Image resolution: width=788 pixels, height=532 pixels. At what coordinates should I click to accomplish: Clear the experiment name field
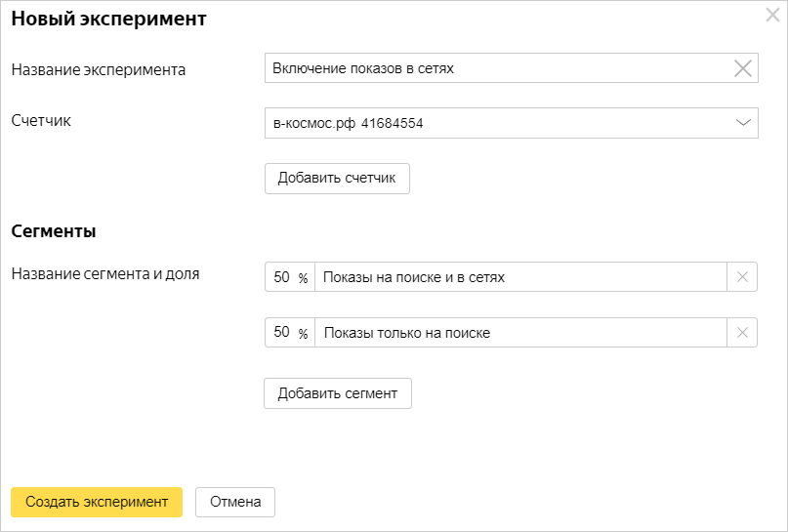point(743,68)
